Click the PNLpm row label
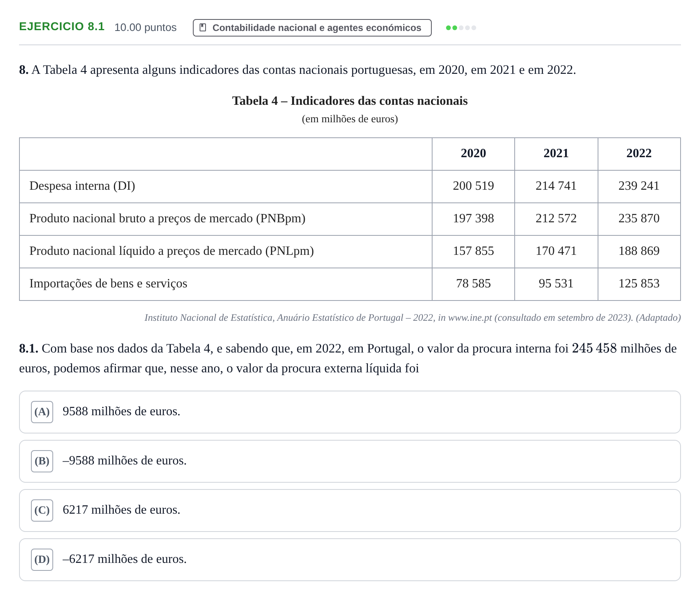Screen dimensions: 700x601 click(x=171, y=251)
